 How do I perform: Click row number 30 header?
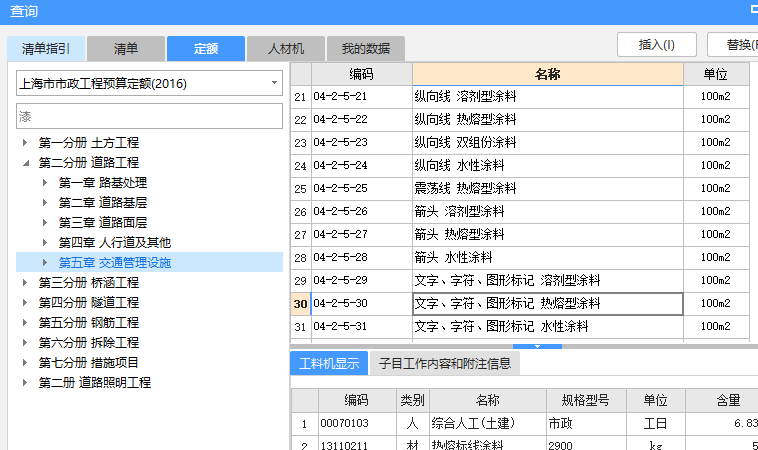[x=300, y=304]
